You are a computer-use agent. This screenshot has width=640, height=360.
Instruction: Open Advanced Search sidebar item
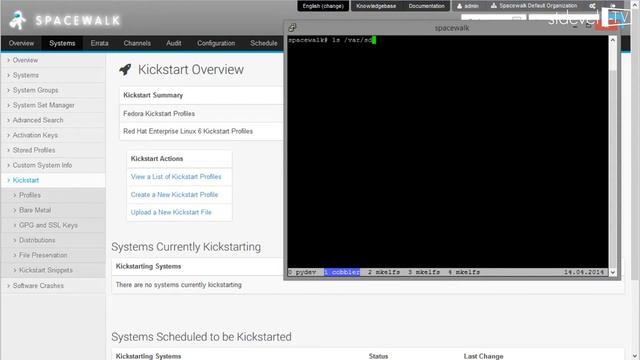38,120
